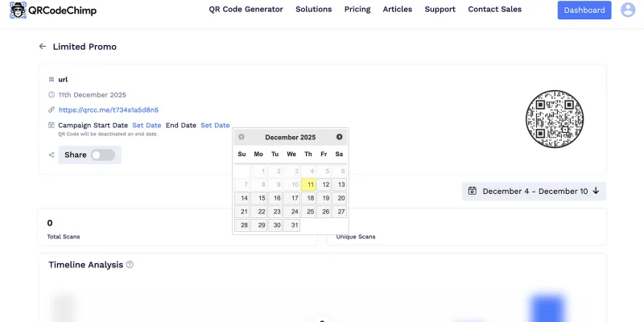This screenshot has width=644, height=322.
Task: Click the next month arrow in calendar
Action: click(339, 137)
